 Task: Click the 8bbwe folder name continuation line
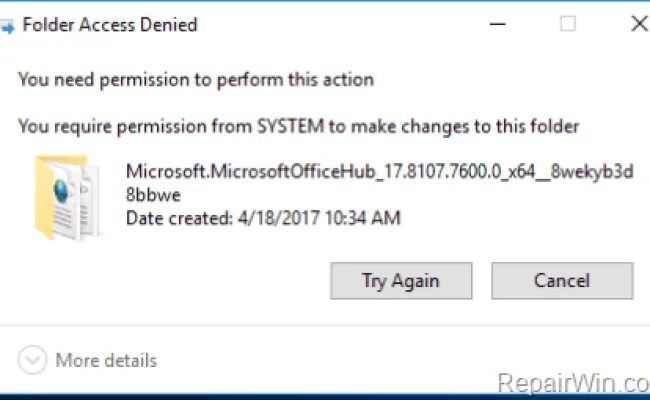[x=153, y=194]
